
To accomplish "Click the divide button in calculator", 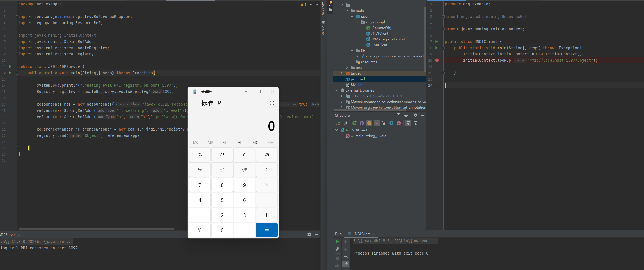I will pos(266,170).
